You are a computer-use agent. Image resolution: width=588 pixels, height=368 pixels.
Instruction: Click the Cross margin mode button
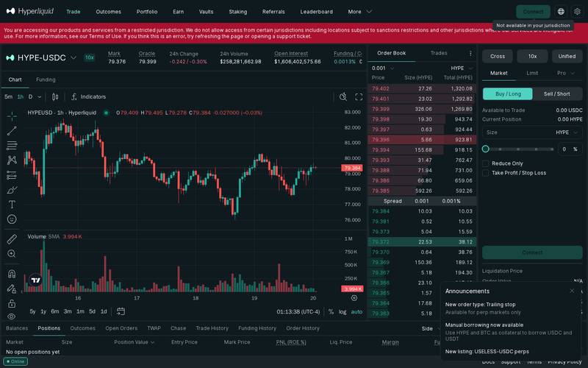(x=498, y=57)
